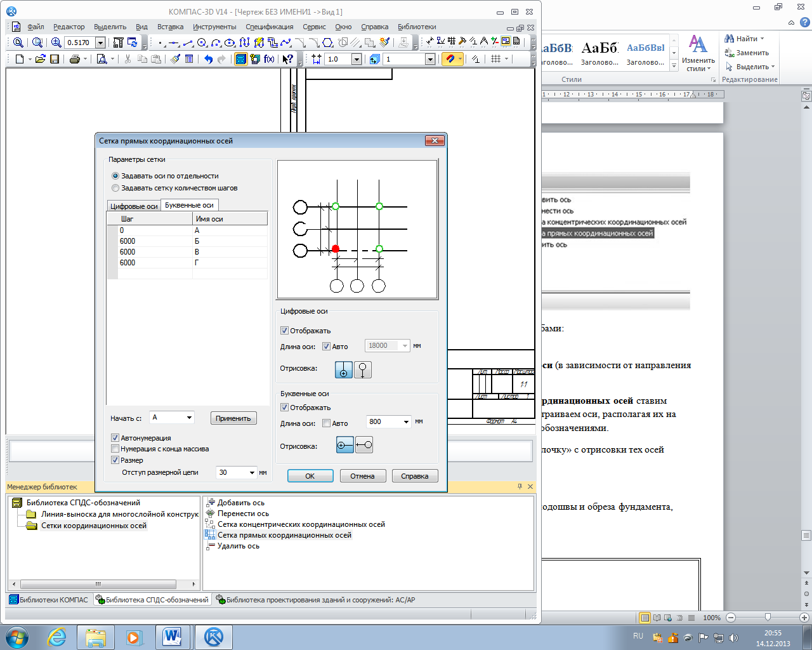Select 'Добавить ось' library item
The height and width of the screenshot is (650, 812).
tap(241, 503)
